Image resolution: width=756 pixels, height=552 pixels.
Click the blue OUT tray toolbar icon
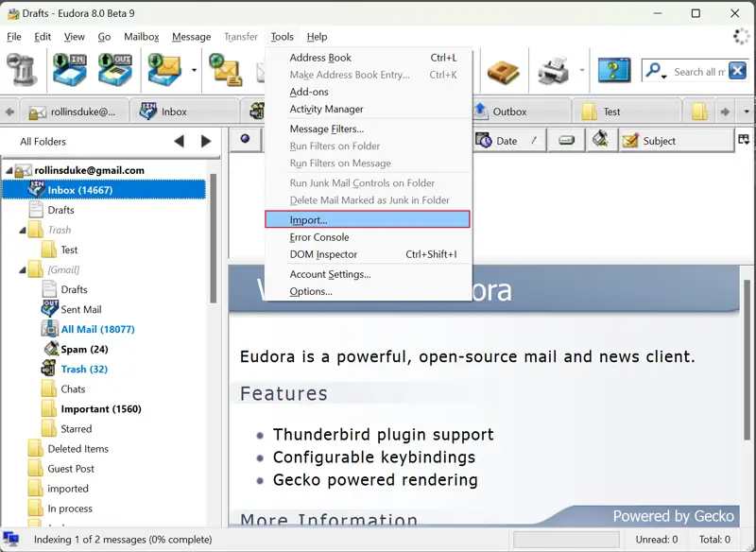[x=115, y=70]
